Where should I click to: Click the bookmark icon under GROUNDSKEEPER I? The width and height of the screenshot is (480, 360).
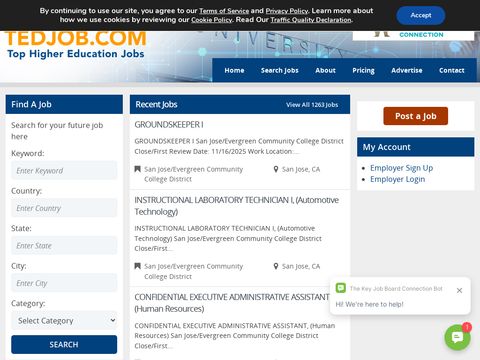pyautogui.click(x=137, y=169)
